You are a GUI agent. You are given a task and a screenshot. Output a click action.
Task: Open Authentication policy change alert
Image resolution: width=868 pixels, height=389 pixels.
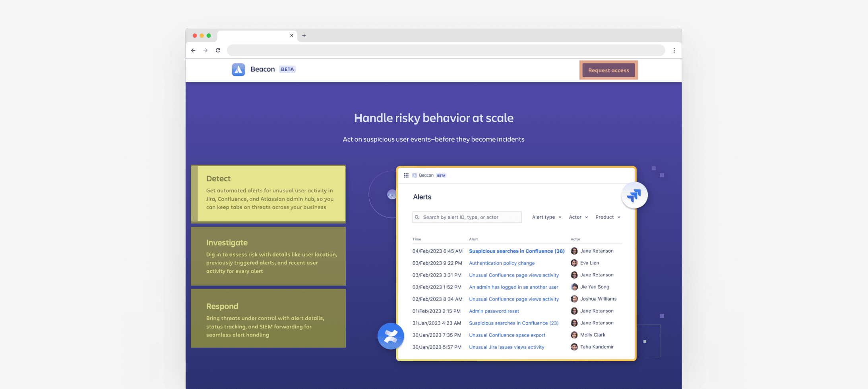pos(502,263)
